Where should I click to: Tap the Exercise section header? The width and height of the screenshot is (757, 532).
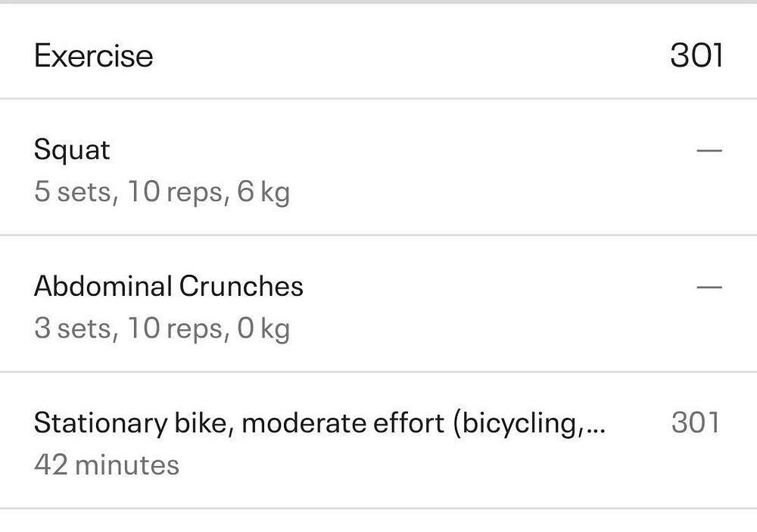point(94,56)
